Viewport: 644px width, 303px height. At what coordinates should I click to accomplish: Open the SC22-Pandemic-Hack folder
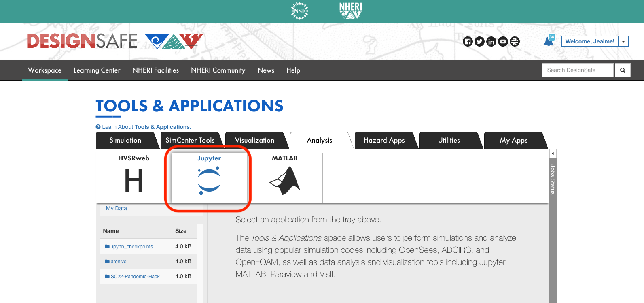tap(132, 276)
